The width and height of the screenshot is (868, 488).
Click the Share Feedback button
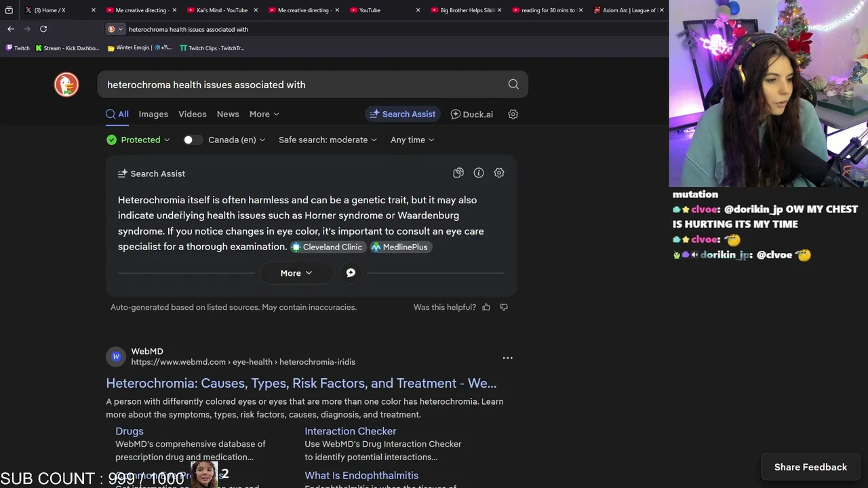[810, 468]
